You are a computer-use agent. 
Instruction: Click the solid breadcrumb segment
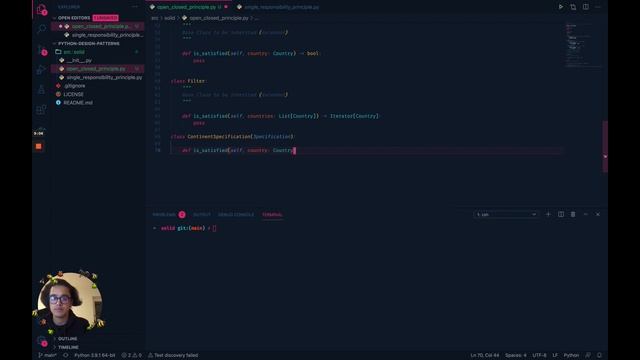[169, 18]
